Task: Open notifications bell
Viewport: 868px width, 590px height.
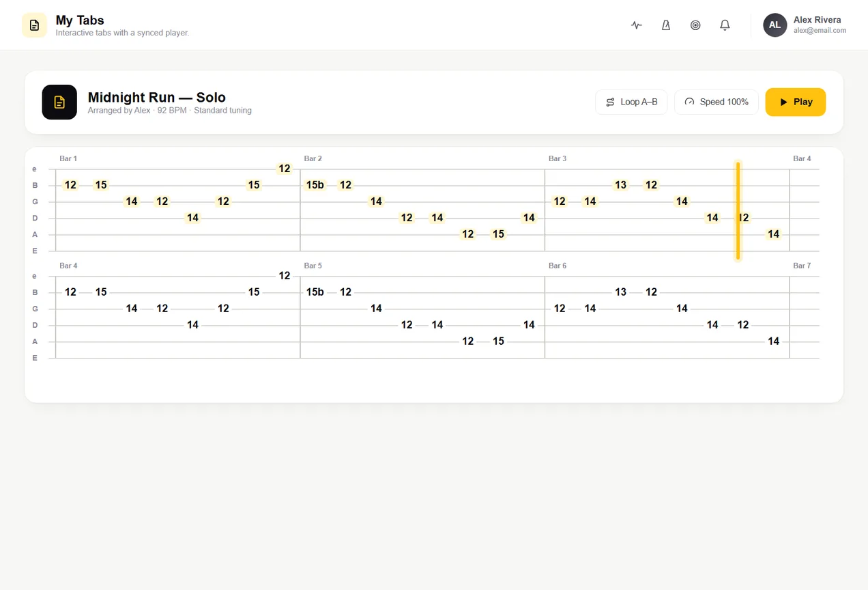Action: pos(725,25)
